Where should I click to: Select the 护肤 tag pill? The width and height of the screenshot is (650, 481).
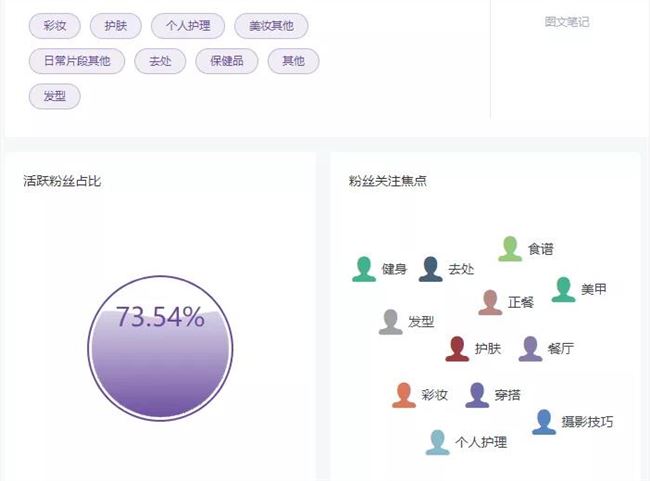coord(116,26)
